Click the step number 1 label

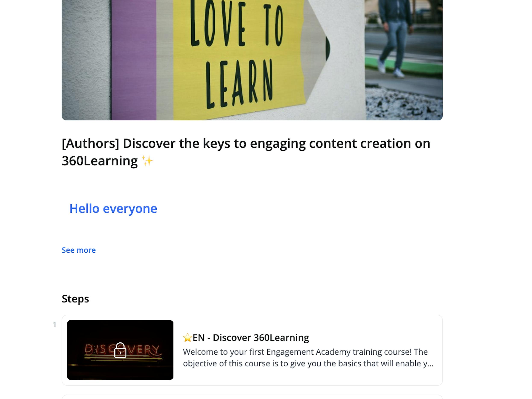click(x=55, y=324)
